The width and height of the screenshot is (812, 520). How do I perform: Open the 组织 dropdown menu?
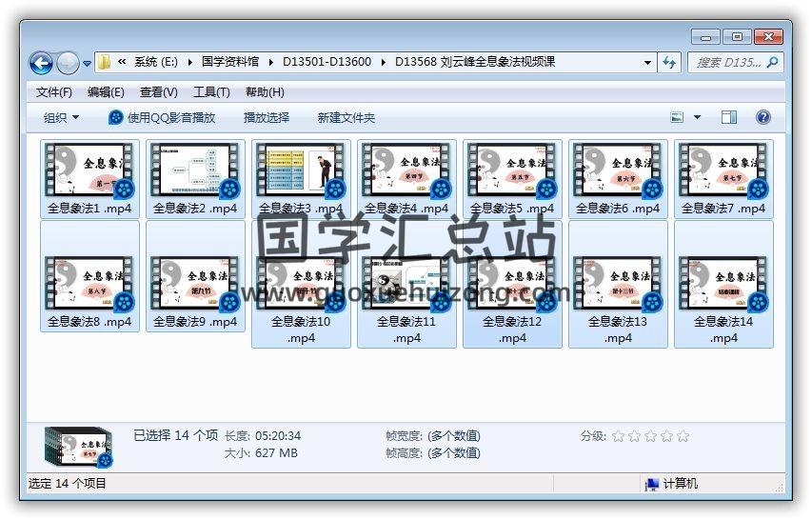[x=61, y=117]
